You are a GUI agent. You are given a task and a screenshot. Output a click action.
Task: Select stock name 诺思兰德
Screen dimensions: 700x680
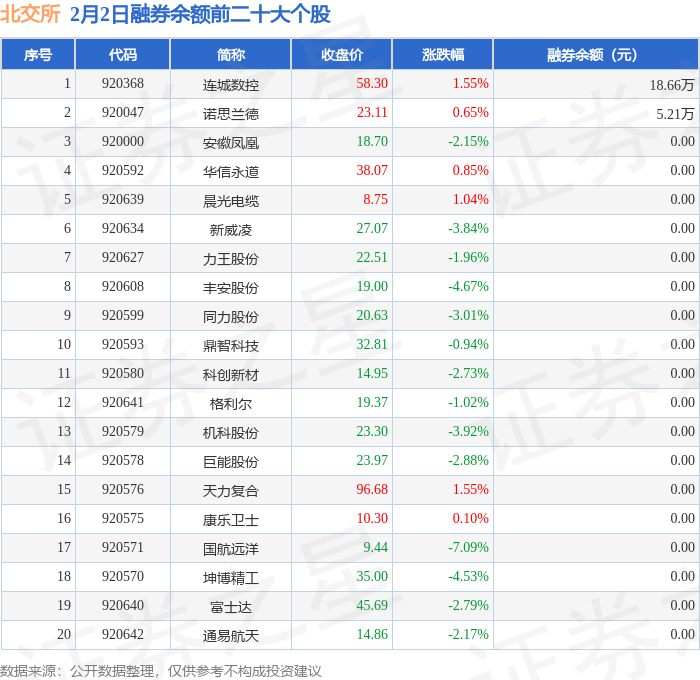pos(230,114)
